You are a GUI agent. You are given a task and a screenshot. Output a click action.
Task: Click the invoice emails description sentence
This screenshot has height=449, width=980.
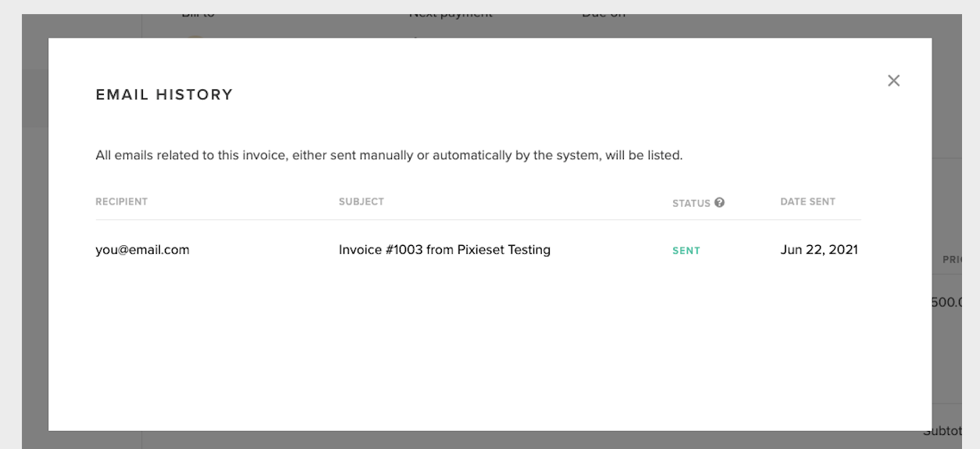coord(389,155)
